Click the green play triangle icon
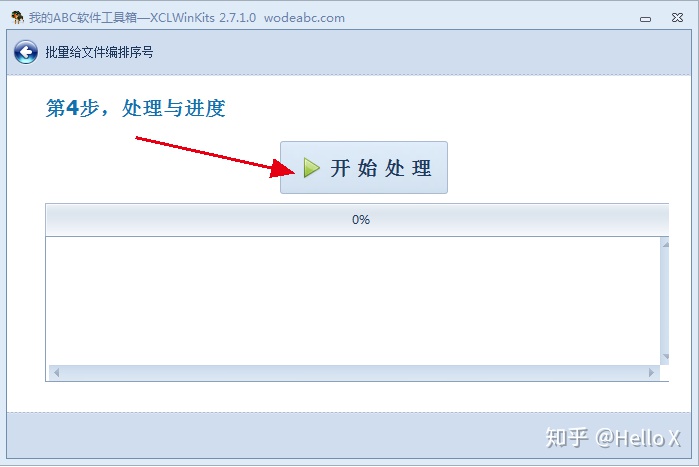Viewport: 699px width, 467px height. click(311, 168)
